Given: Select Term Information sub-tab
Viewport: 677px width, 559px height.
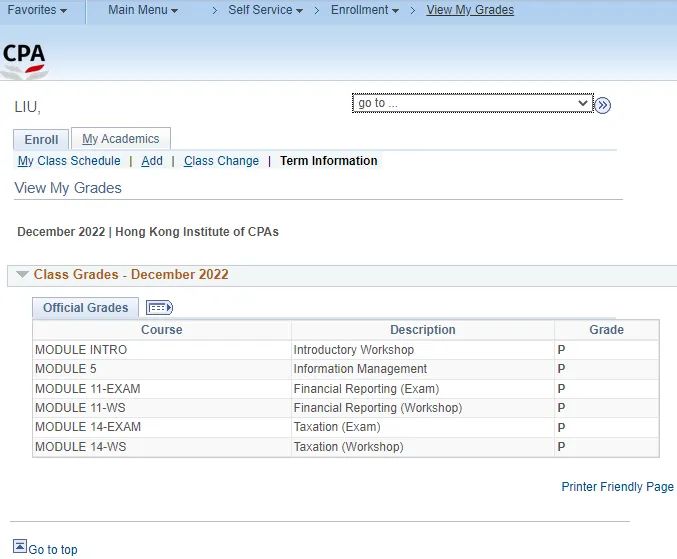Looking at the screenshot, I should point(329,161).
